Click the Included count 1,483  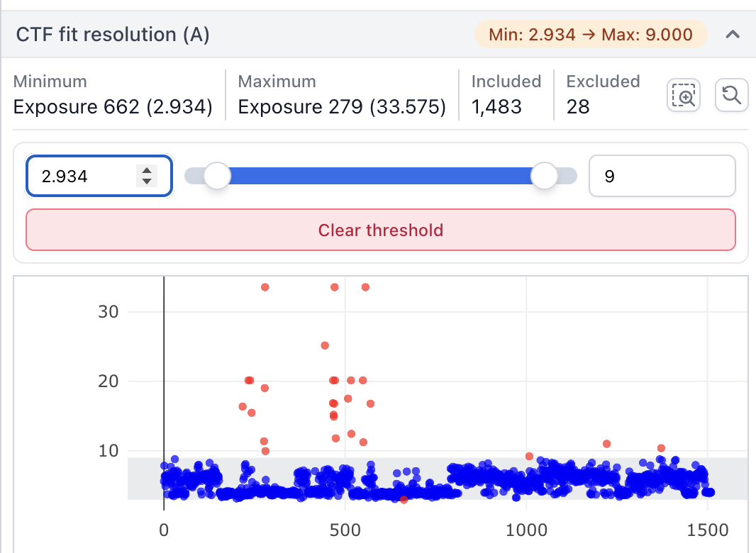click(x=496, y=107)
